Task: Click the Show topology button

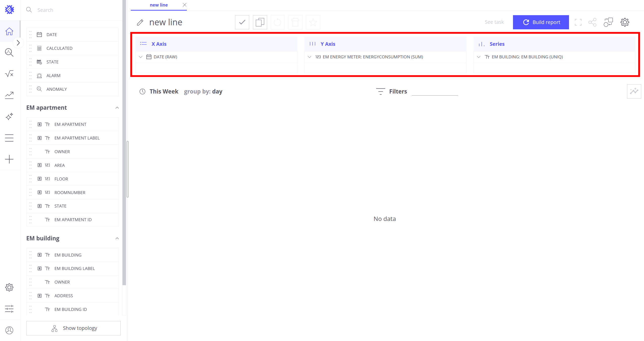Action: [x=73, y=328]
